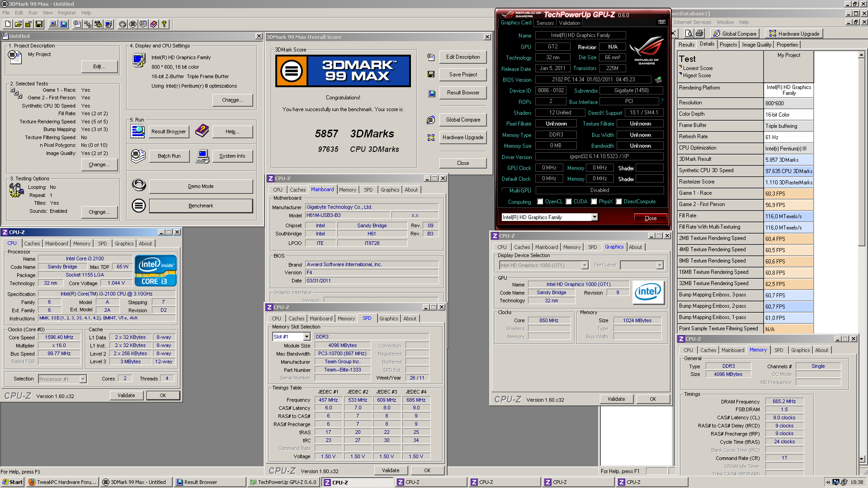
Task: Click the Save Project button
Action: click(x=463, y=75)
